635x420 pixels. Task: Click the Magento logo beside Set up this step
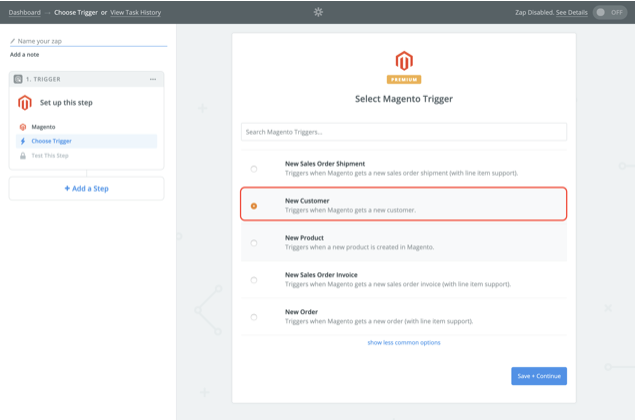(x=25, y=102)
